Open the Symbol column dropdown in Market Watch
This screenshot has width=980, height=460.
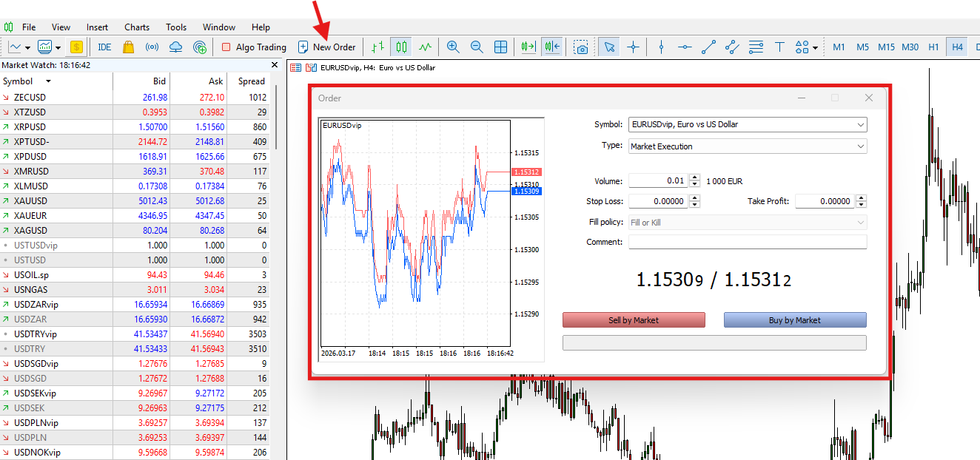[49, 81]
